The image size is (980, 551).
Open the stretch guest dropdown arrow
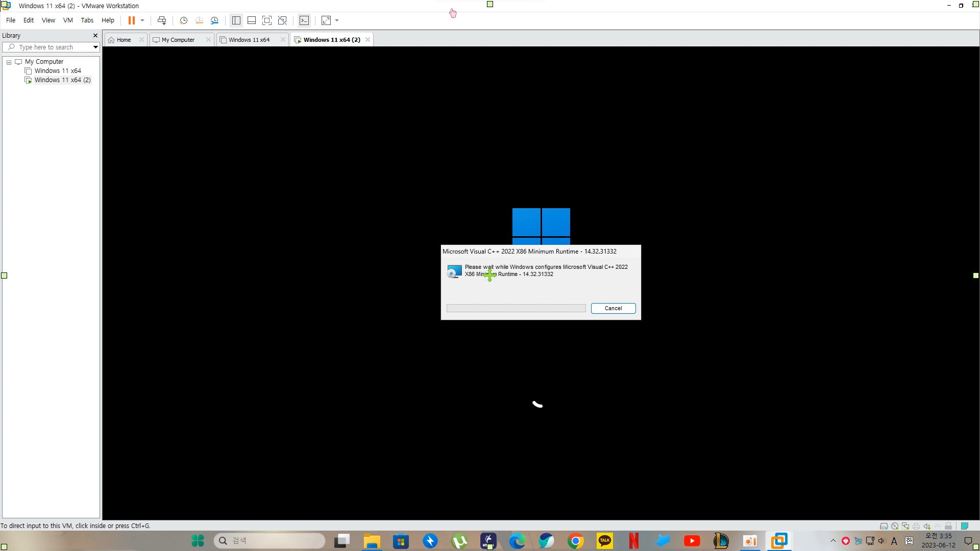(337, 20)
